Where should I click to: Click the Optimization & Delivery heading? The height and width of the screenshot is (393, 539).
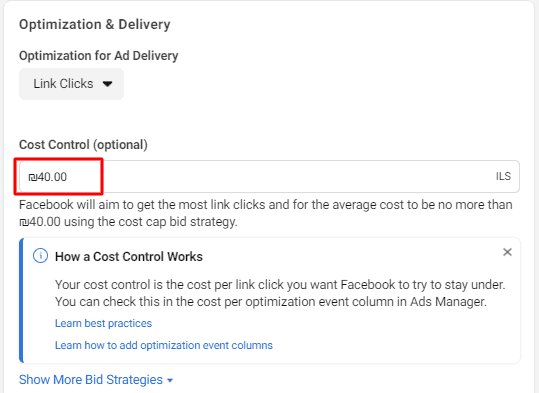coord(95,24)
